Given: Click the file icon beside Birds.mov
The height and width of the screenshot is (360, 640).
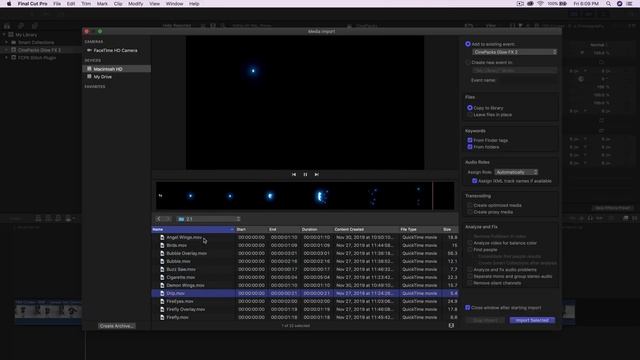Looking at the screenshot, I should (x=162, y=245).
